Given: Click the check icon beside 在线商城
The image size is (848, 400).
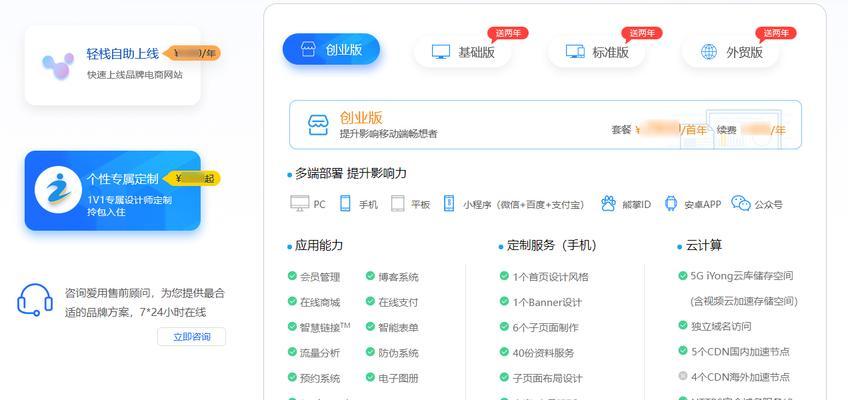Looking at the screenshot, I should (x=292, y=301).
